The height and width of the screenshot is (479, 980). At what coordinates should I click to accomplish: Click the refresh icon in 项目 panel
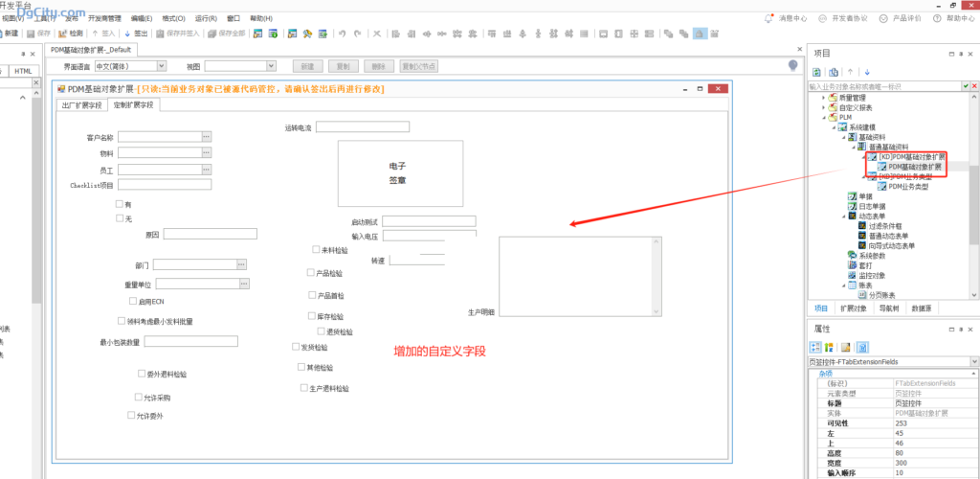(x=816, y=72)
